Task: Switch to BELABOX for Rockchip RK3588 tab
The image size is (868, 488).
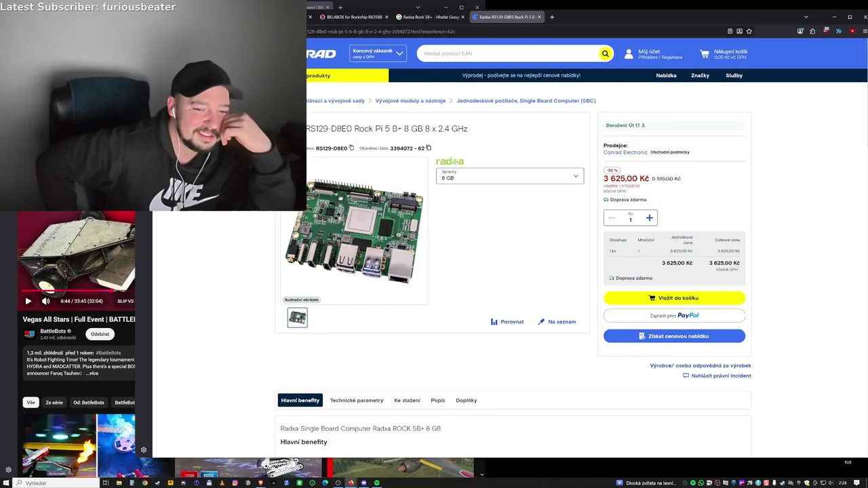Action: click(354, 17)
